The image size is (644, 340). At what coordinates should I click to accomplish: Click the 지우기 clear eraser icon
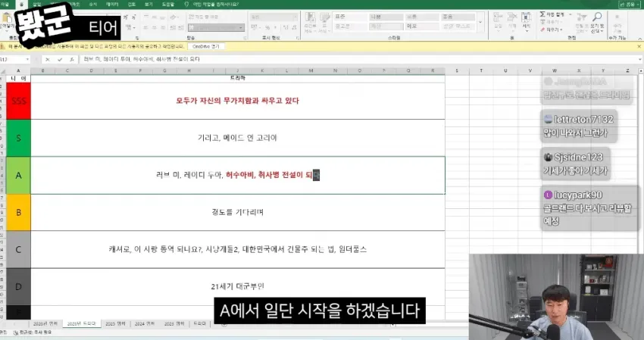pyautogui.click(x=542, y=30)
